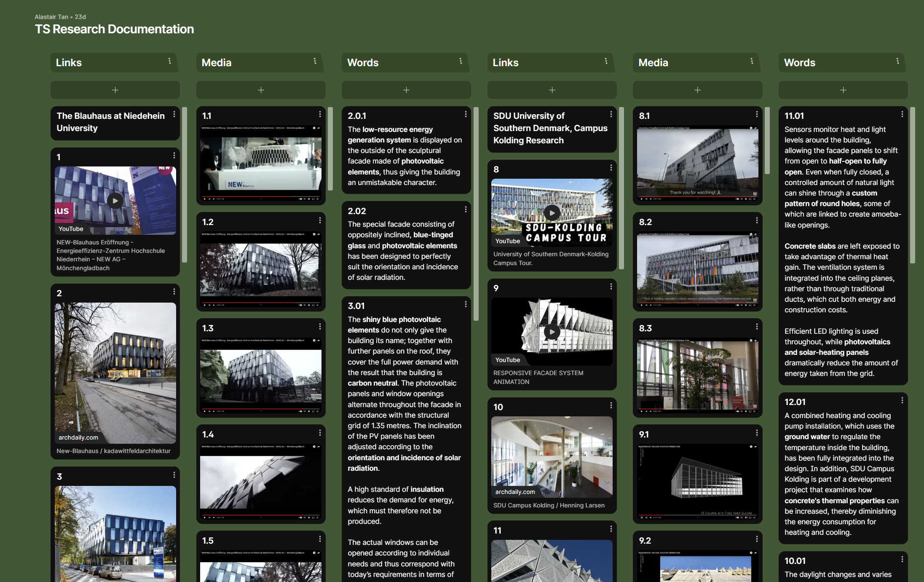
Task: Open the archdaily.com link on card 2
Action: [x=78, y=437]
